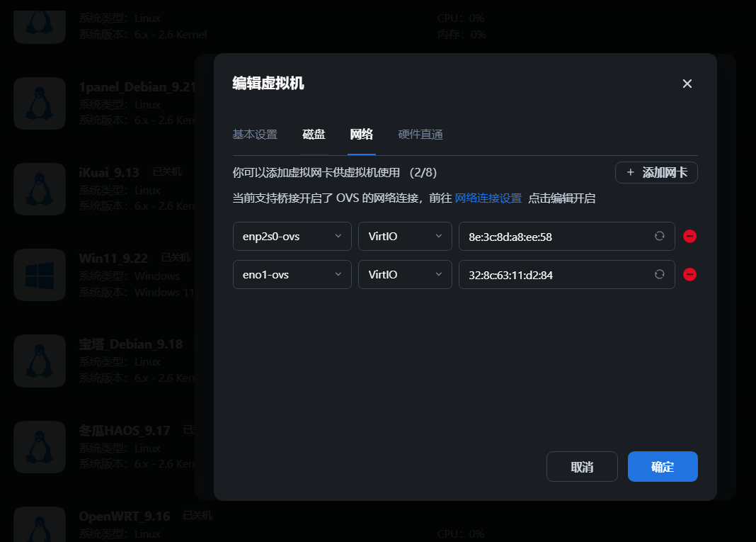This screenshot has height=542, width=756.
Task: Select the OpenWRT_9.16 VM name in background
Action: click(x=125, y=516)
